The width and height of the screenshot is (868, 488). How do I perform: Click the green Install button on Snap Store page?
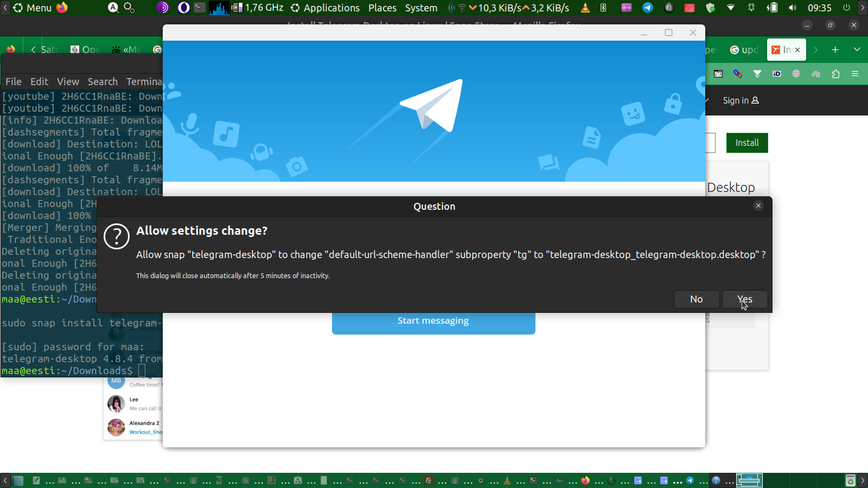click(747, 143)
